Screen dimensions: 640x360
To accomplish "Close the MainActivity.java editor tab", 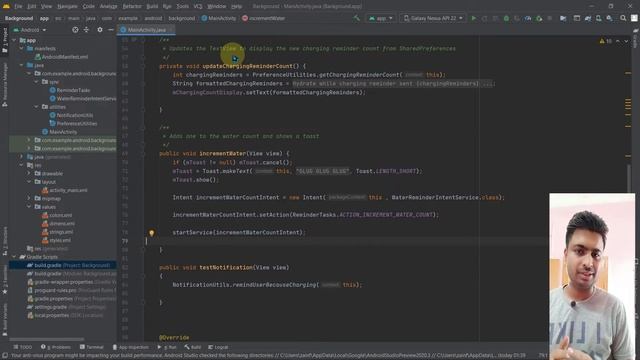I will pyautogui.click(x=171, y=30).
